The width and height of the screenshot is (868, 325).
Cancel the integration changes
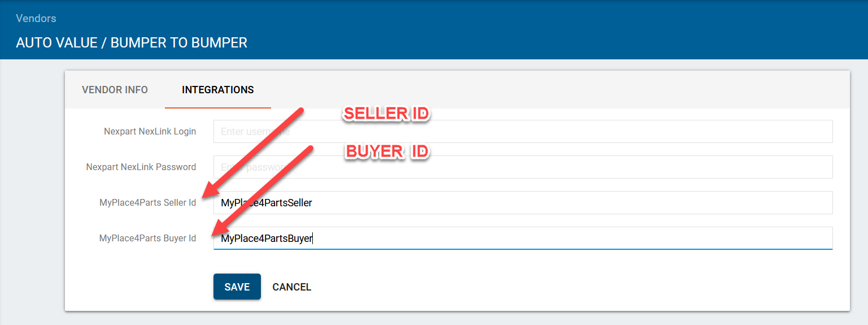(291, 287)
